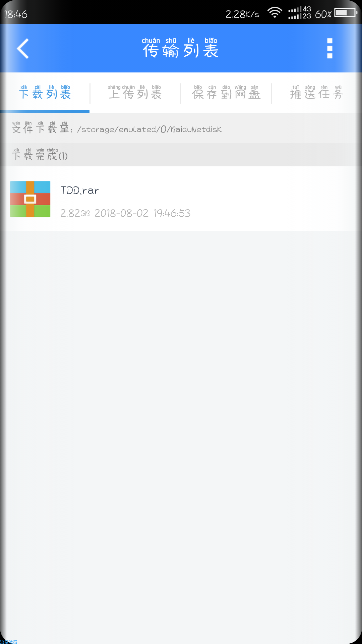Tap the 传输列表 title text

[x=180, y=48]
